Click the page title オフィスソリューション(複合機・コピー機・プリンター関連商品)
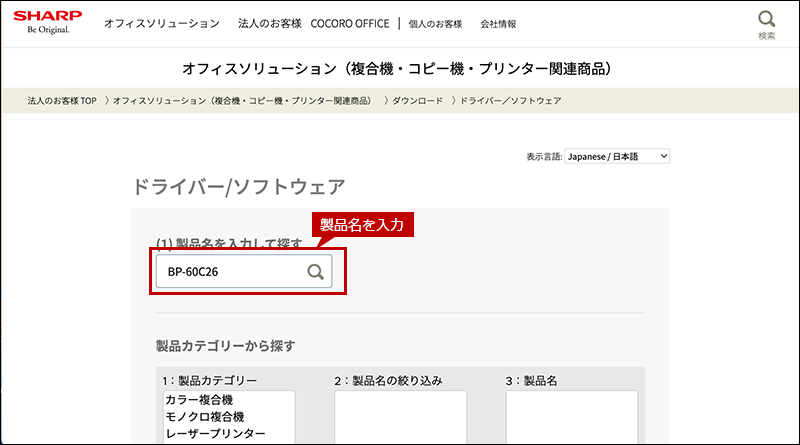The height and width of the screenshot is (445, 800). click(397, 68)
